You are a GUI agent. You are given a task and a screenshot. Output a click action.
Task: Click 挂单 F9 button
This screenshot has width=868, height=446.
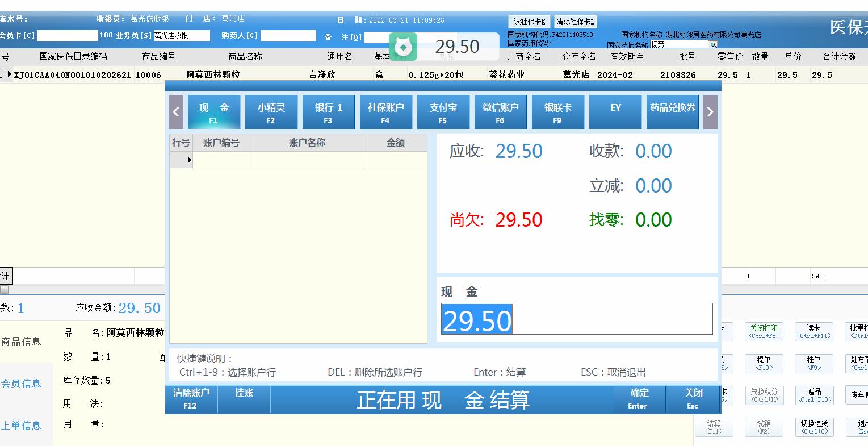coord(814,364)
